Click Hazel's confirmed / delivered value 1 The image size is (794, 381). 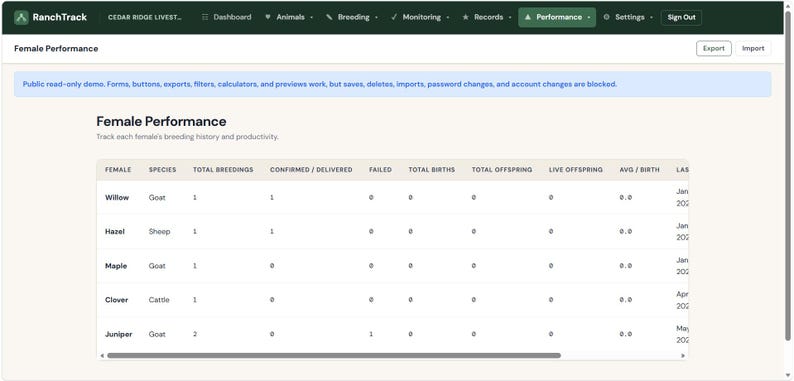tap(272, 232)
